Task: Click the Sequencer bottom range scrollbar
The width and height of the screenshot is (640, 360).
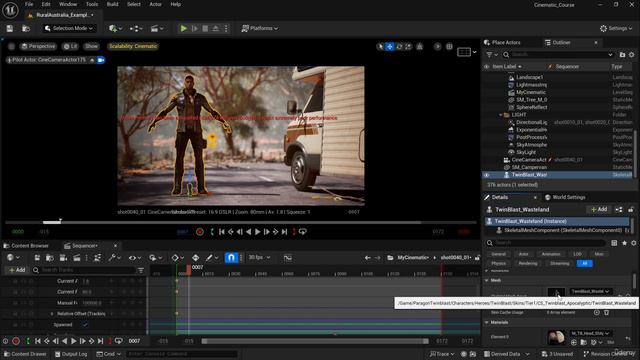Action: pyautogui.click(x=316, y=341)
